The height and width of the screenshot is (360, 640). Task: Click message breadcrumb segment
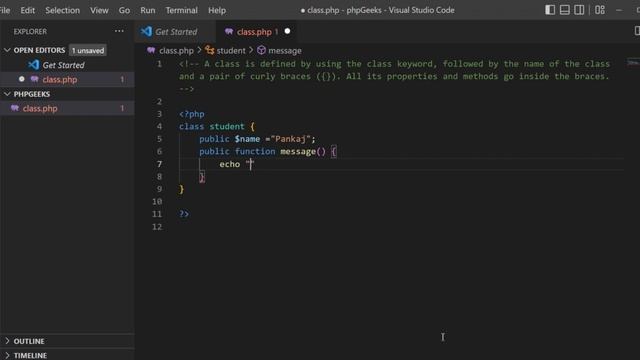285,51
